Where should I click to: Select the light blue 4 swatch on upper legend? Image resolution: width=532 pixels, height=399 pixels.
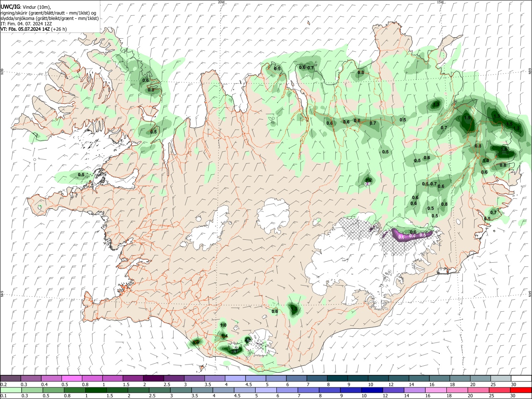click(x=235, y=379)
